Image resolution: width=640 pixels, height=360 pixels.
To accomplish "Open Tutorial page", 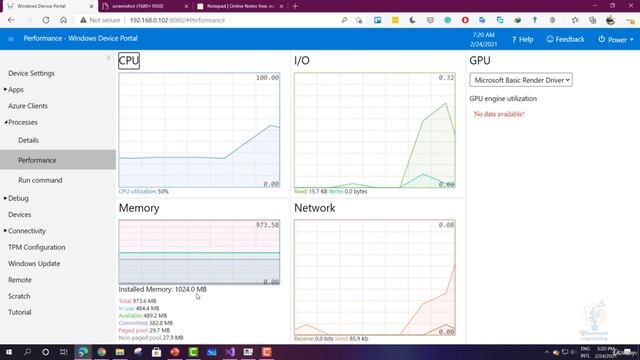I will coord(20,312).
